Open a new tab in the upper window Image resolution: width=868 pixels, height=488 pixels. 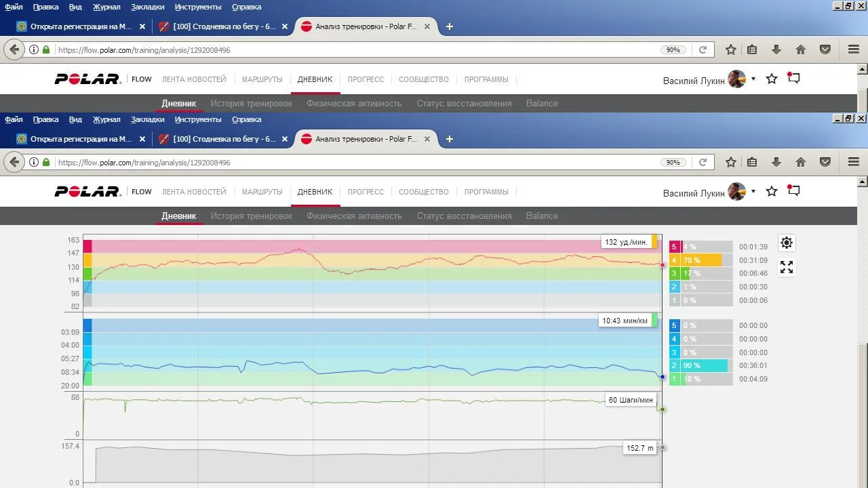[449, 26]
